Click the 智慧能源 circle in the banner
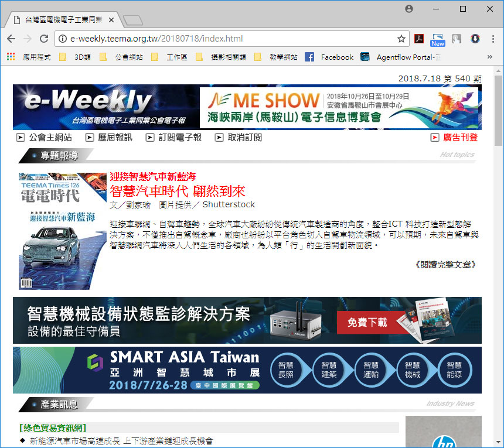Screen dimensions: 504x448 [454, 370]
